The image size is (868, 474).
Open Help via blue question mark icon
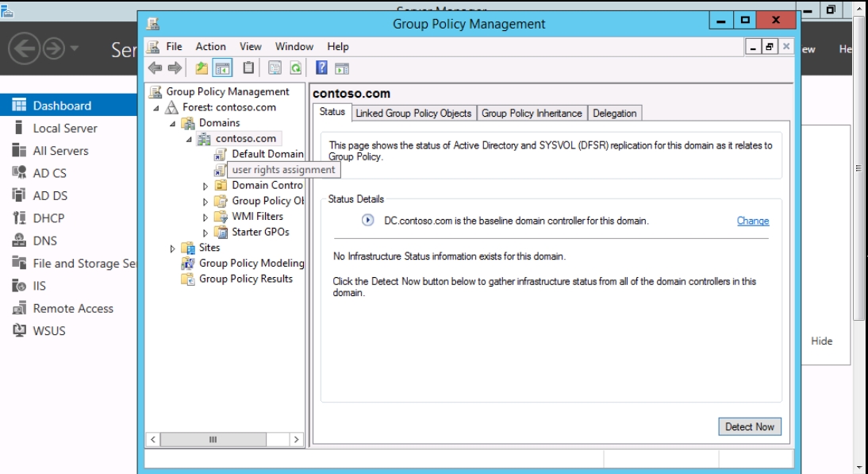(323, 68)
